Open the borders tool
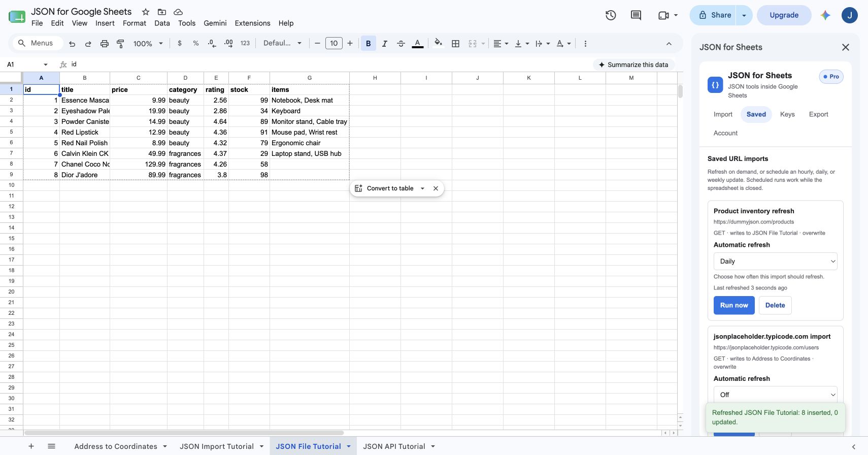The image size is (868, 455). [x=456, y=44]
